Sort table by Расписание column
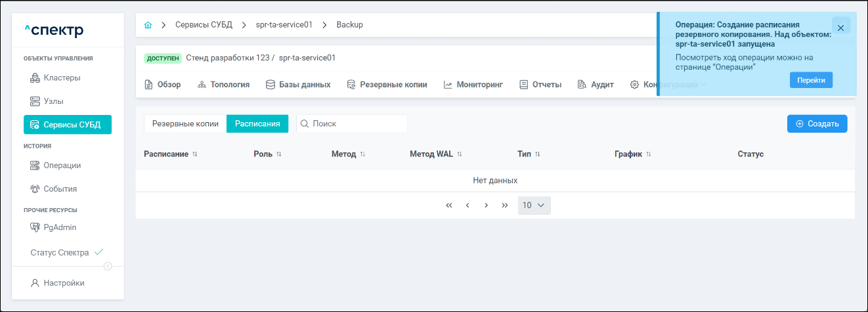Viewport: 868px width, 312px height. [194, 154]
